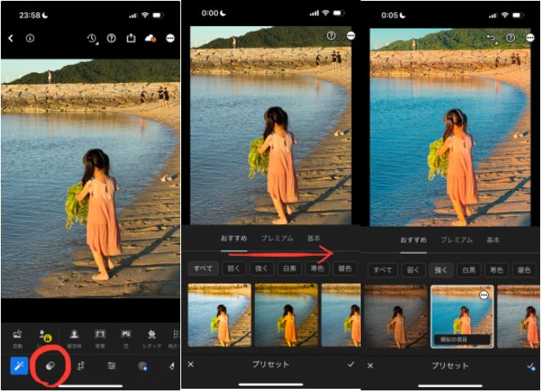The width and height of the screenshot is (541, 392).
Task: Select the 白黒 filter on 0:00 screen
Action: (x=290, y=268)
